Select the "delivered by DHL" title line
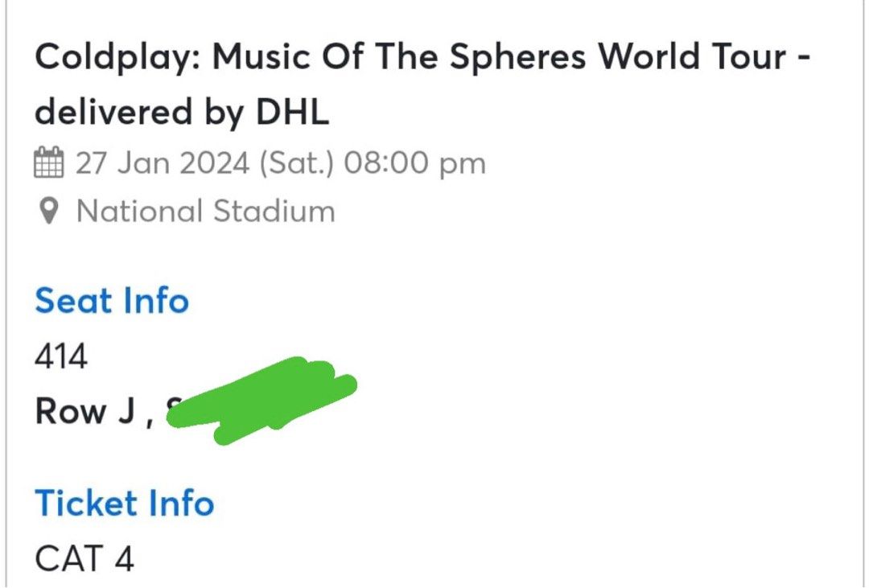869x588 pixels. tap(182, 112)
